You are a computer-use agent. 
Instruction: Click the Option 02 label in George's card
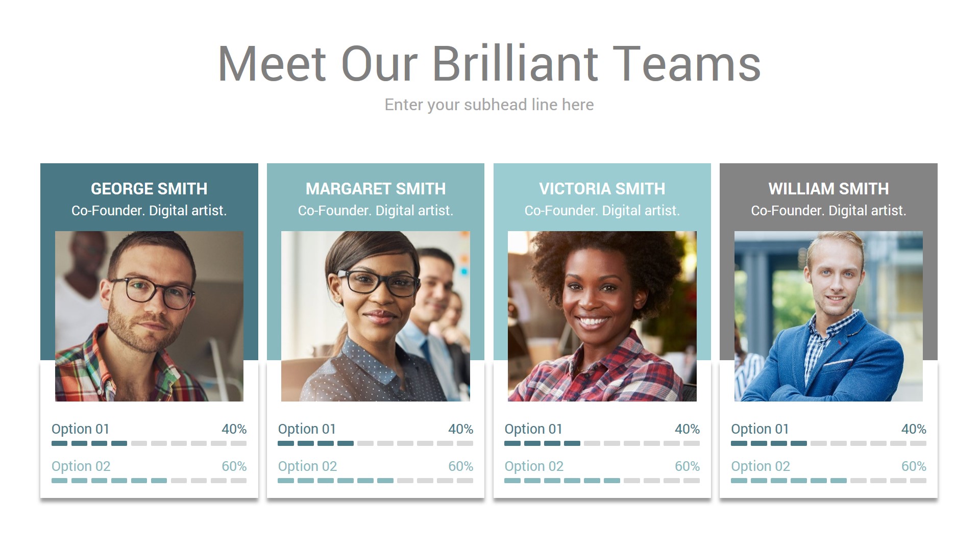[81, 466]
